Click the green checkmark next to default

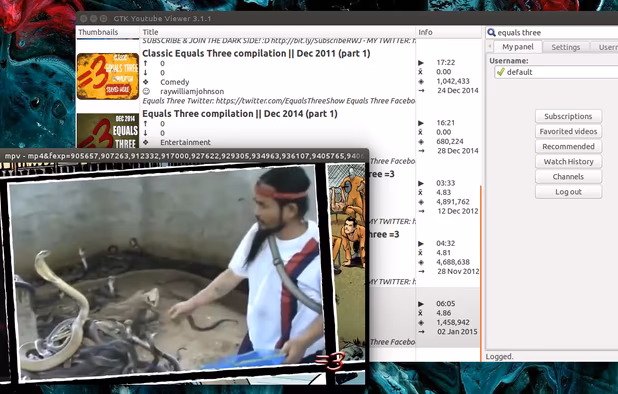coord(501,72)
